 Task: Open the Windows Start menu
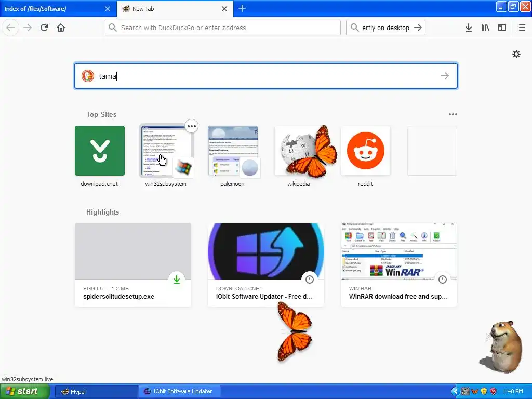click(x=24, y=392)
